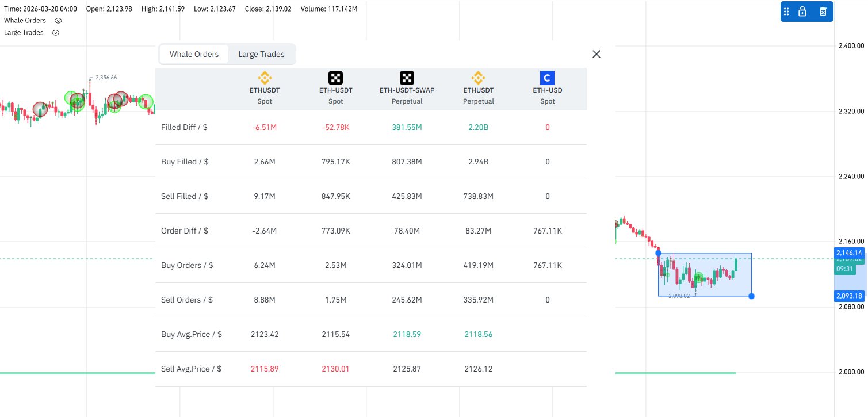The image size is (868, 417).
Task: Click the 795.17K buy filled value
Action: tap(335, 162)
